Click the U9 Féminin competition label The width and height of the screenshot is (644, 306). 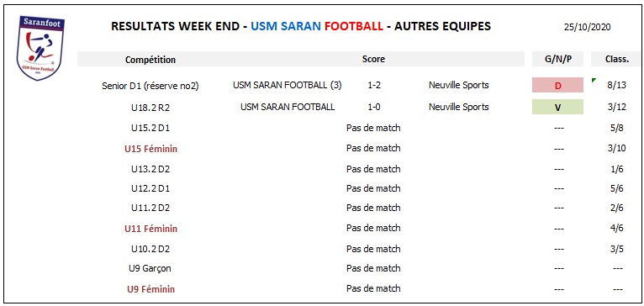[x=150, y=289]
